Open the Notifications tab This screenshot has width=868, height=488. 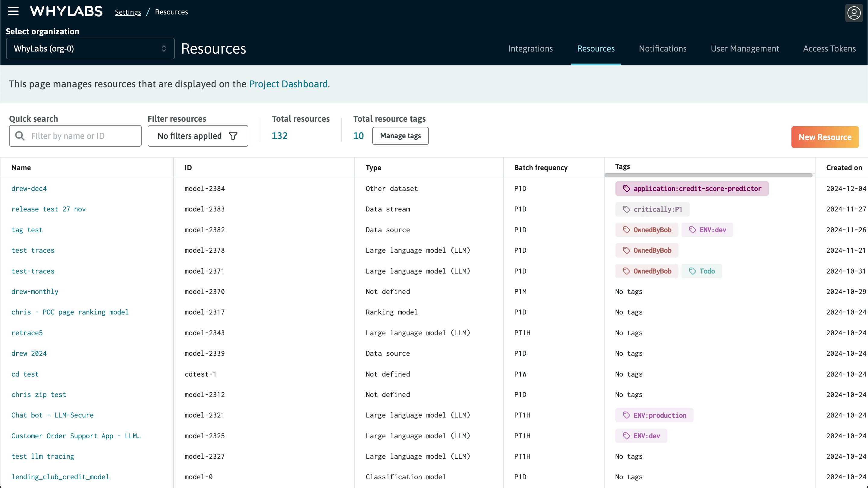[662, 48]
